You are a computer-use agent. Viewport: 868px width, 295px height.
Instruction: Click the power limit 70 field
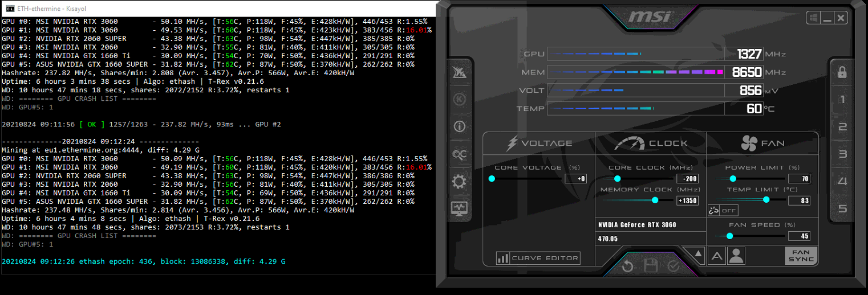(x=799, y=179)
